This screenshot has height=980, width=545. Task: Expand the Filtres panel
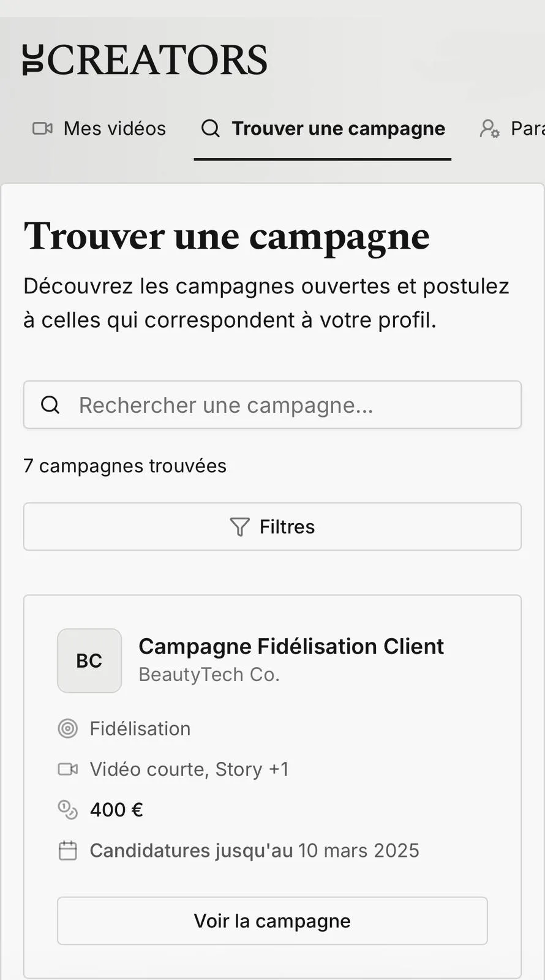272,526
